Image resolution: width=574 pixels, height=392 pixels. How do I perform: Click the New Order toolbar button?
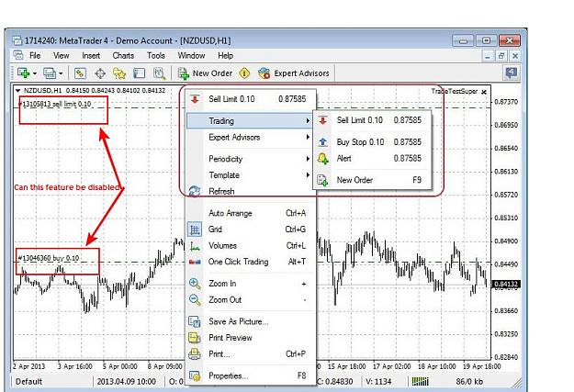point(205,73)
